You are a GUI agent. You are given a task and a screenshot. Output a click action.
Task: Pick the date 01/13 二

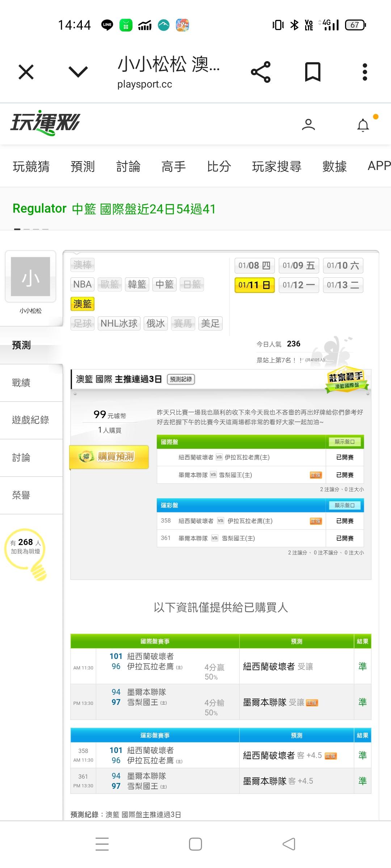(343, 285)
